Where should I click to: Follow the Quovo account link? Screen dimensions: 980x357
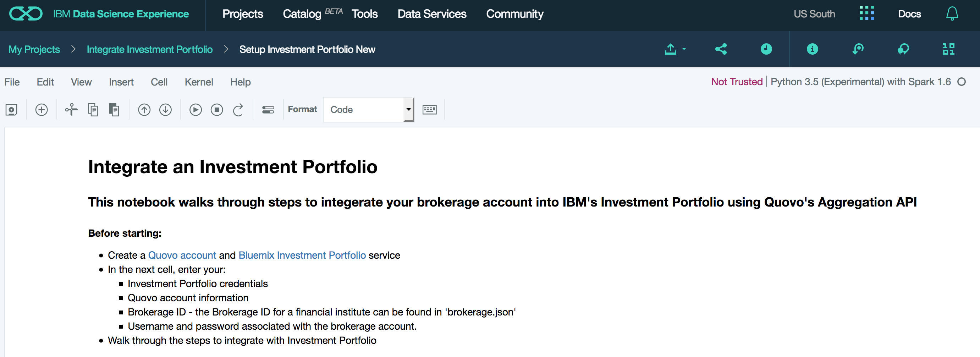(x=182, y=255)
